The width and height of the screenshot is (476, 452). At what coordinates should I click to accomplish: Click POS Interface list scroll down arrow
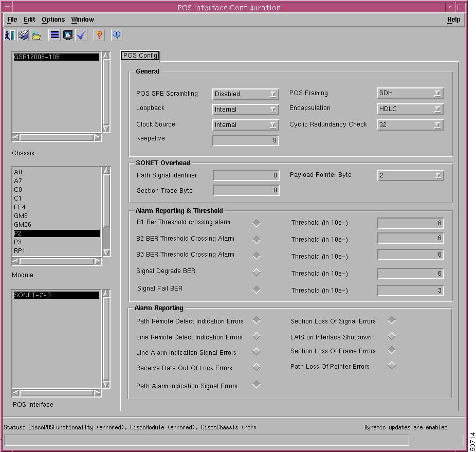tap(106, 385)
